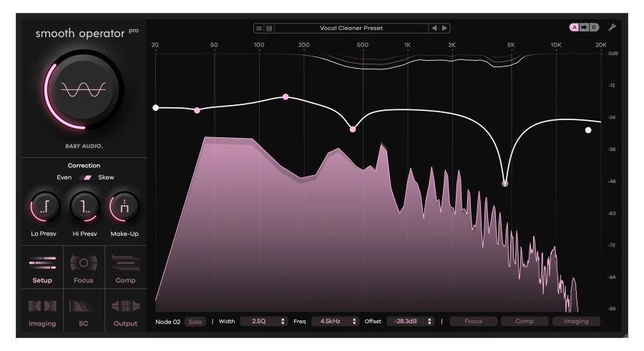Screen dimensions: 644x351
Task: Click the Hi Presv knob
Action: pyautogui.click(x=84, y=207)
